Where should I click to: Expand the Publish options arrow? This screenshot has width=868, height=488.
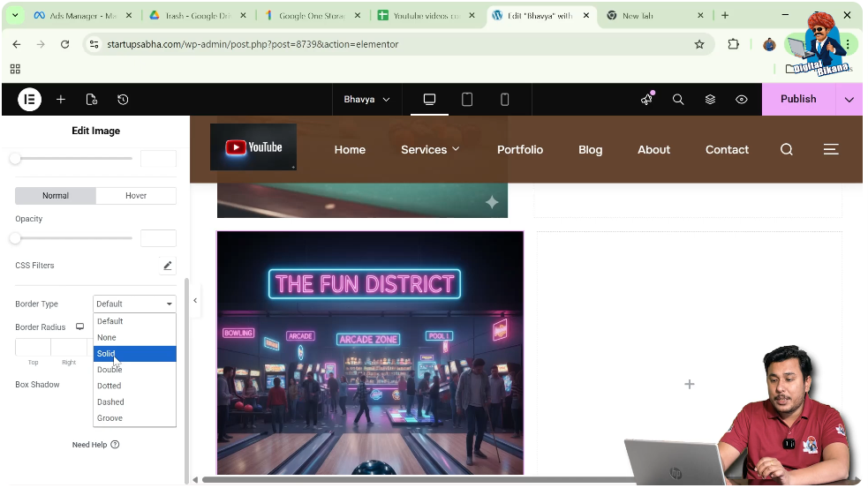click(x=849, y=100)
